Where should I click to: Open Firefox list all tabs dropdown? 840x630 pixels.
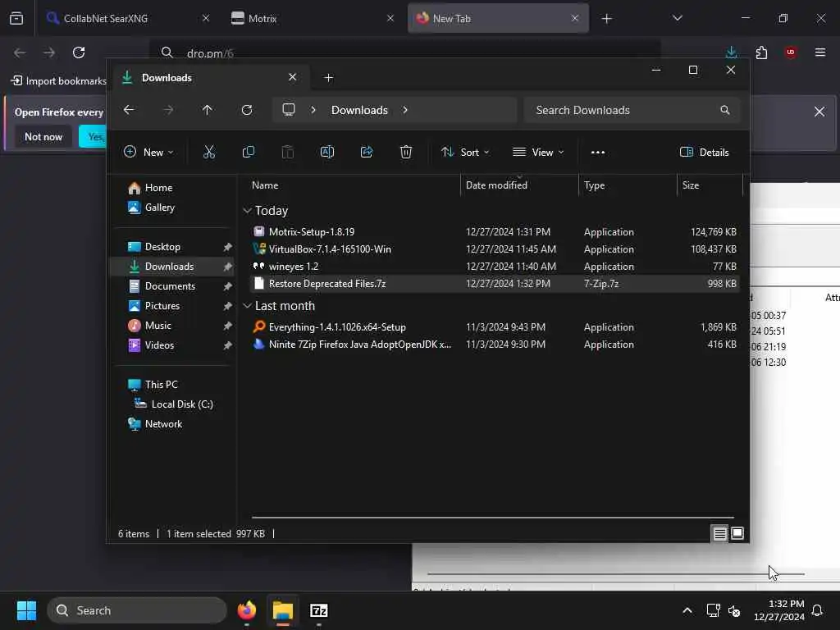678,18
